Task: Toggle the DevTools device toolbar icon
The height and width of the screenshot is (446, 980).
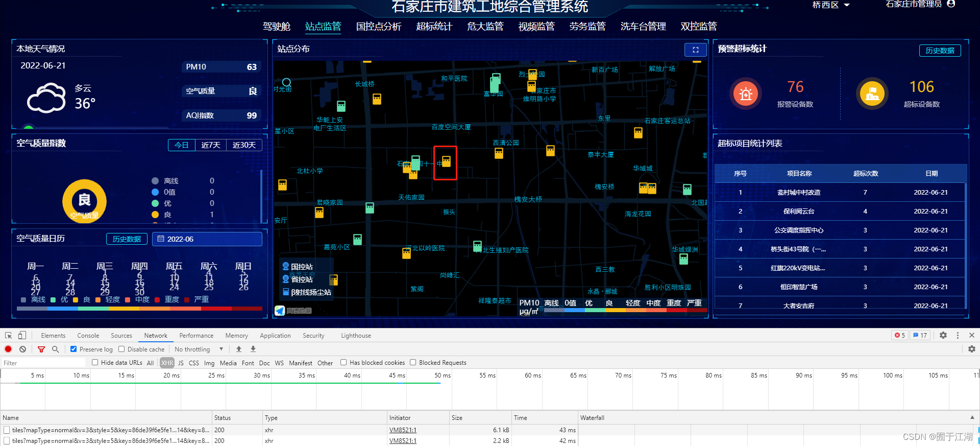Action: tap(22, 336)
